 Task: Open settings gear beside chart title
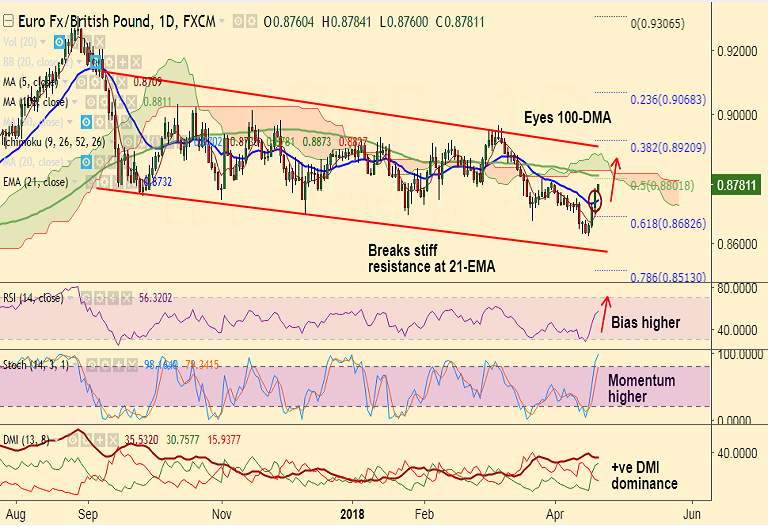[x=251, y=22]
